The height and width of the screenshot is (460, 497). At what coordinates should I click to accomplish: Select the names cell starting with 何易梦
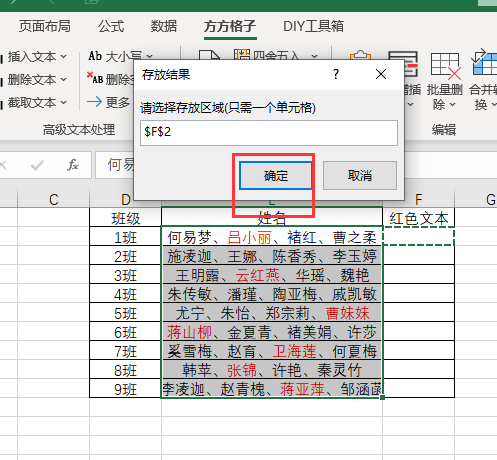tap(272, 237)
